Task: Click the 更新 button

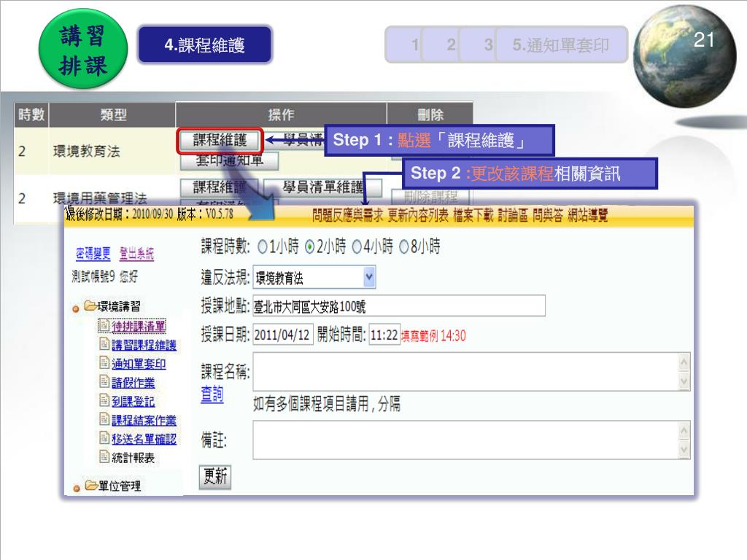Action: [215, 477]
